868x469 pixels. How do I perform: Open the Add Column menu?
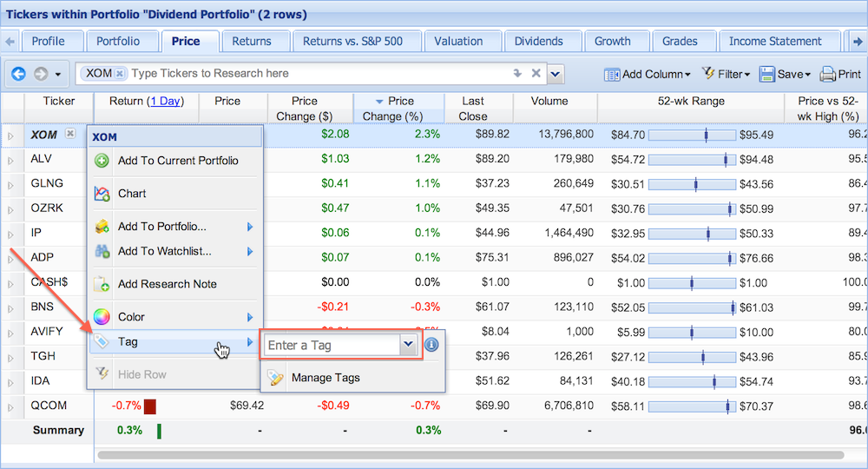click(x=648, y=74)
